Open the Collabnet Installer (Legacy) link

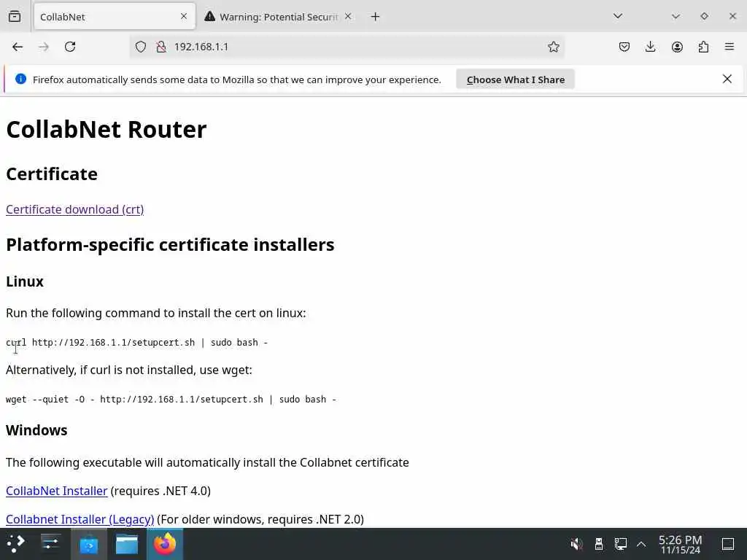point(80,519)
